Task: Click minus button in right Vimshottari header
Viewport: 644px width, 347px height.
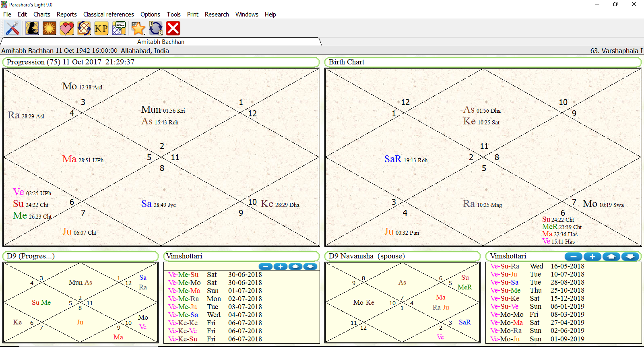Action: (x=573, y=256)
